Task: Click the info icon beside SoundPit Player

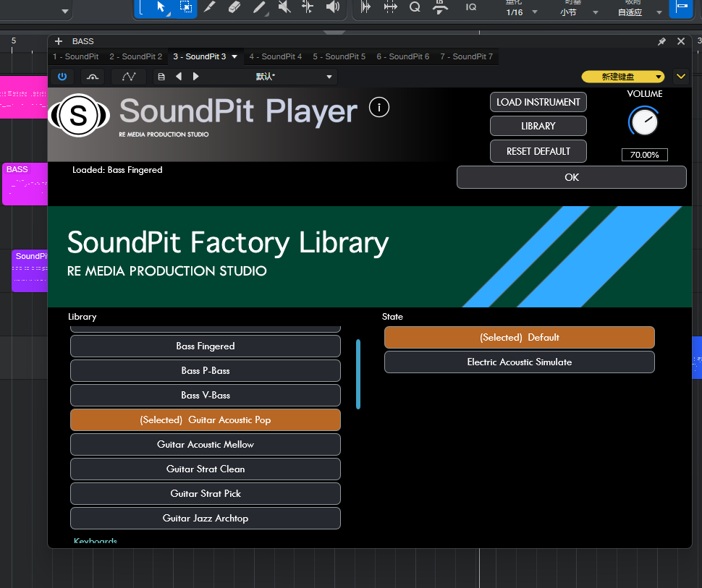Action: (x=379, y=107)
